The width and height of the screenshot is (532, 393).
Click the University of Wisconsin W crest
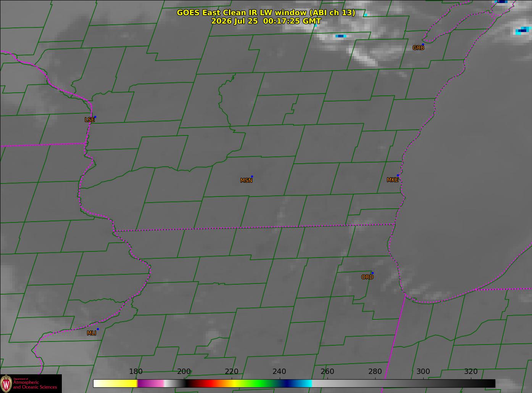click(6, 383)
